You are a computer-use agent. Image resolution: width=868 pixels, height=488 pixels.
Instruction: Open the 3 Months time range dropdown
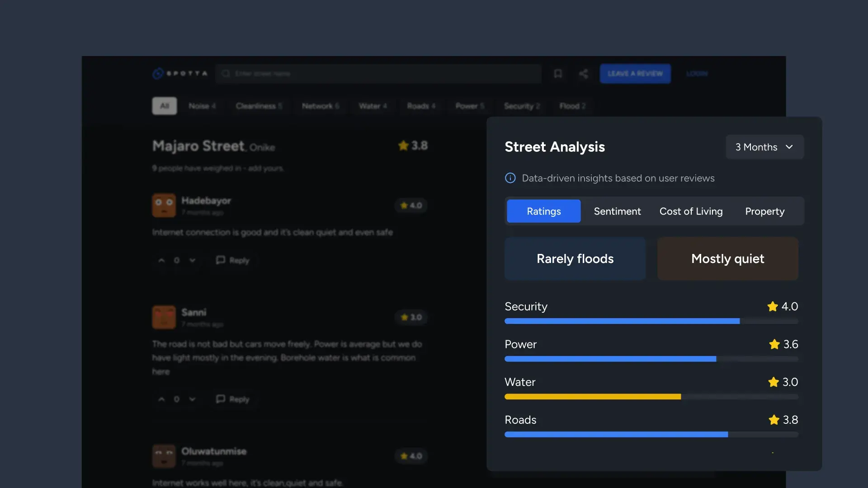click(764, 147)
